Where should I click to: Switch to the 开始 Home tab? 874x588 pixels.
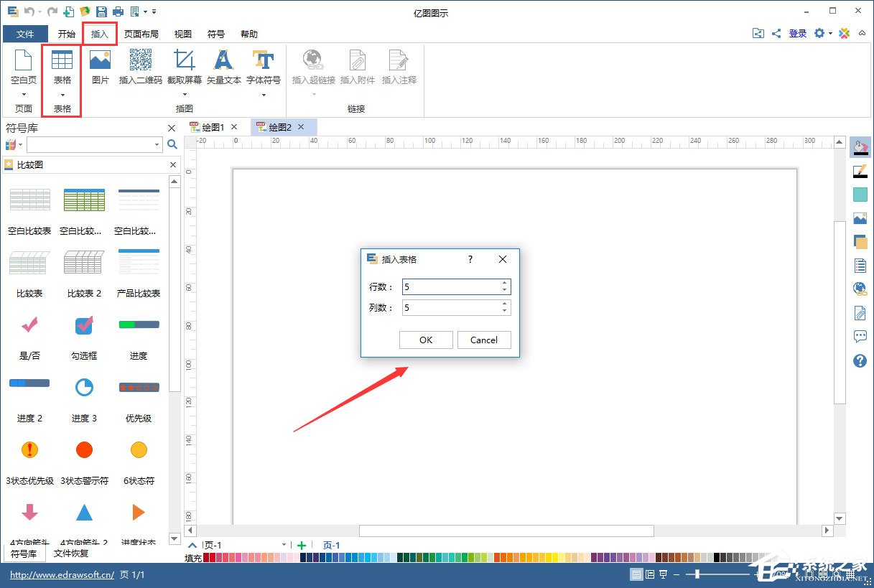tap(67, 34)
